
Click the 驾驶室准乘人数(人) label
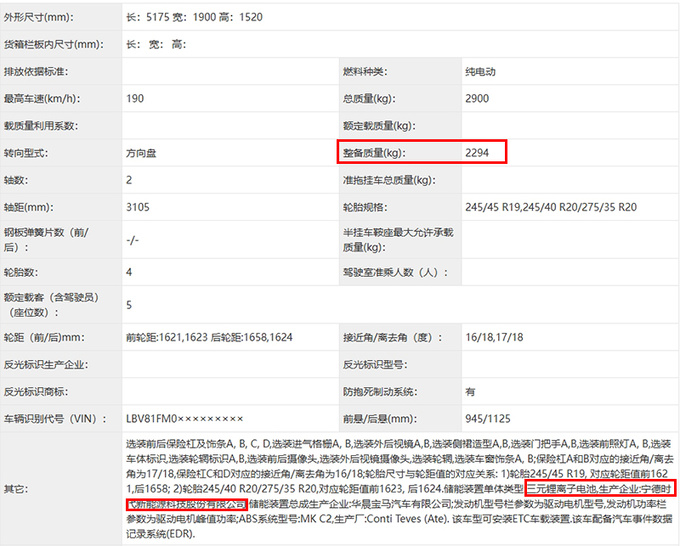(396, 272)
